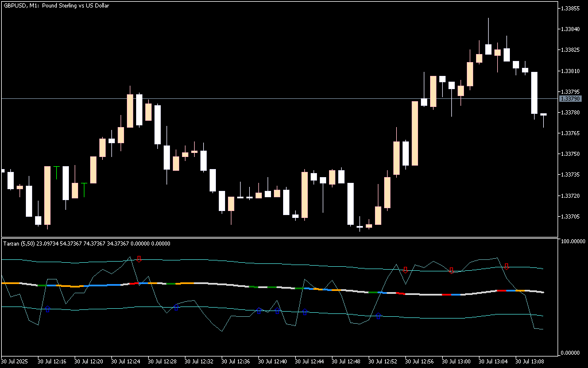Viewport: 588px width, 368px height.
Task: Select the horizontal gray bid price line
Action: (287, 99)
